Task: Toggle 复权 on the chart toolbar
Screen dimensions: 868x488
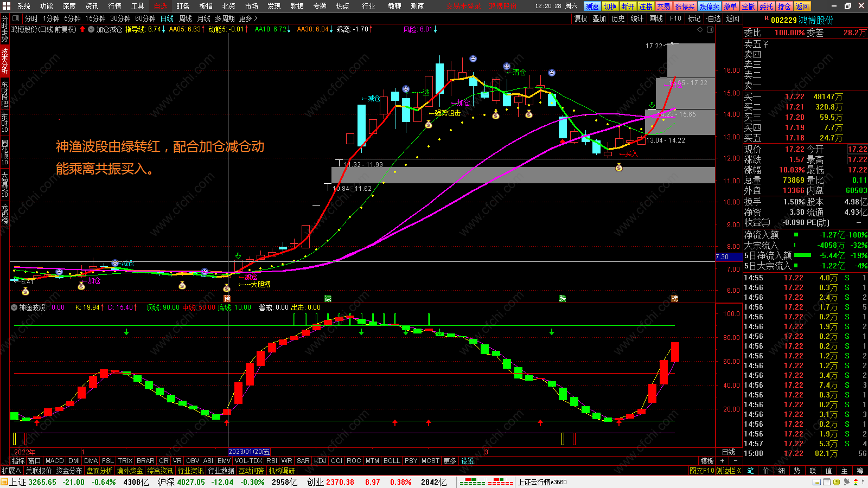Action: (x=581, y=18)
